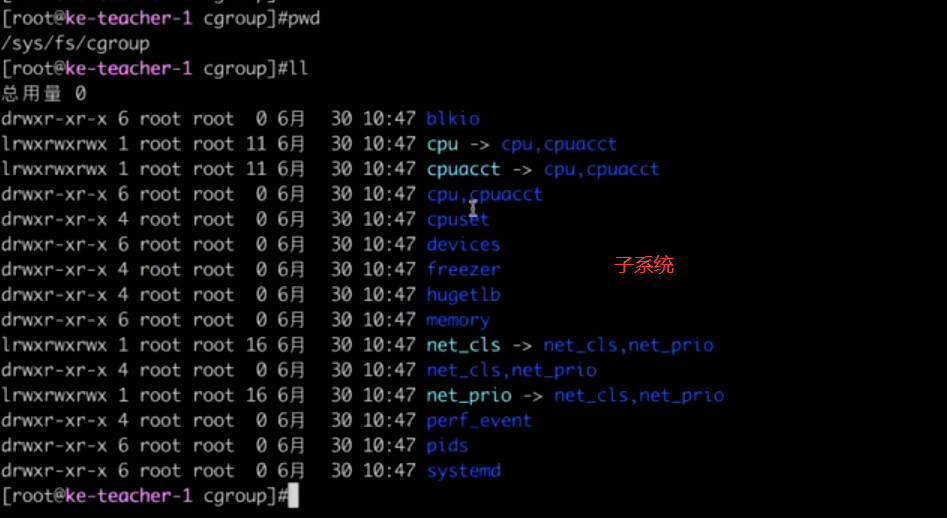
Task: Click the /sys/fs/cgroup path output
Action: [x=75, y=43]
